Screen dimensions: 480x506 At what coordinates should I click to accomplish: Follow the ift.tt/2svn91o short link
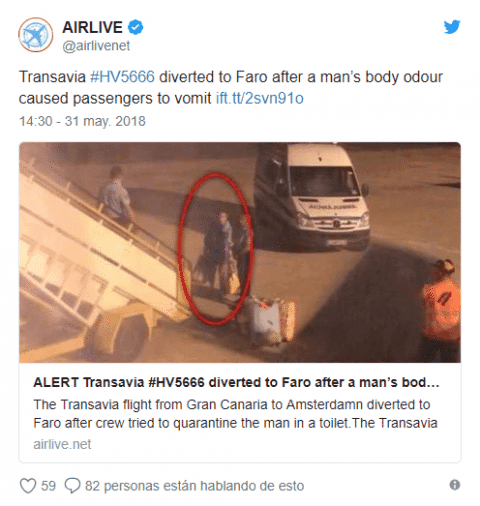260,99
